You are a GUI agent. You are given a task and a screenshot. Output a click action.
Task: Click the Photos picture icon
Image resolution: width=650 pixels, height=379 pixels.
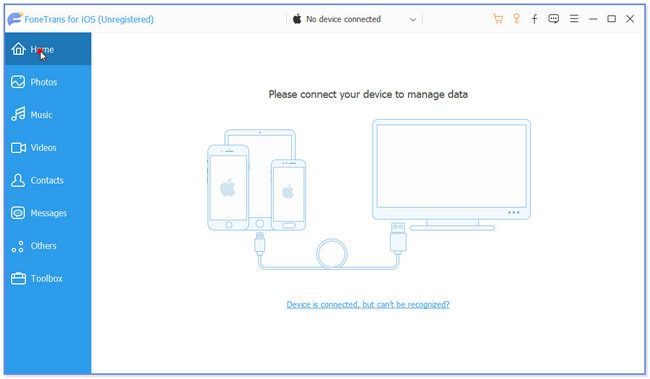pyautogui.click(x=18, y=82)
